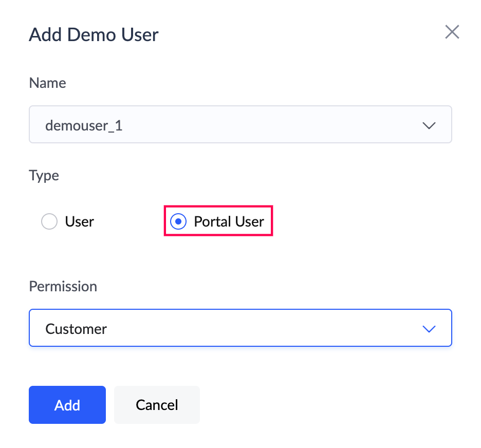This screenshot has width=481, height=448.
Task: Click the blue chevron in the Permission field
Action: 429,329
